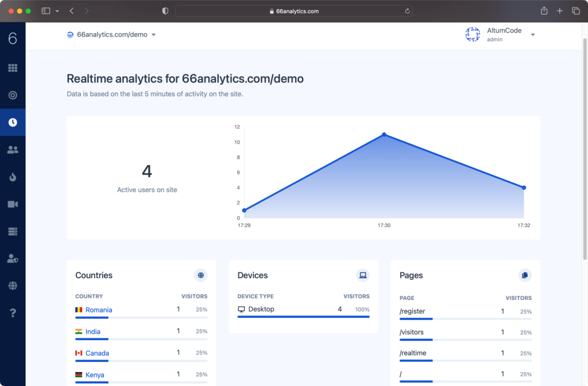Click the globe icon on Countries panel
The image size is (588, 386).
pyautogui.click(x=200, y=275)
